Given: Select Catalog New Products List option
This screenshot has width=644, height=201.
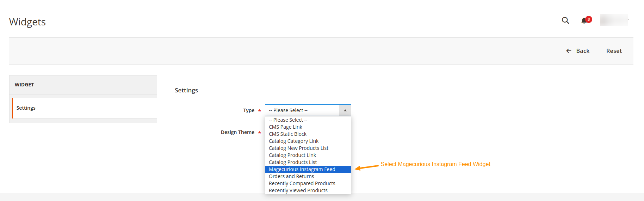Looking at the screenshot, I should (308, 148).
